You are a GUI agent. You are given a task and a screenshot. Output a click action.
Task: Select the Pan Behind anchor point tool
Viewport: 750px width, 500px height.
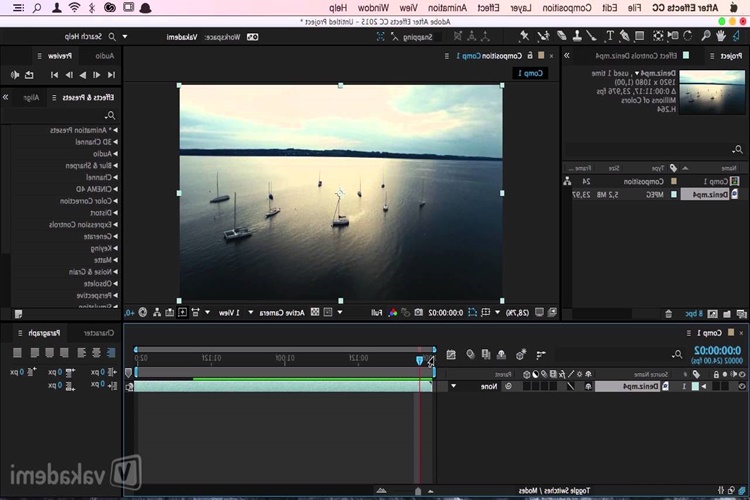(658, 36)
